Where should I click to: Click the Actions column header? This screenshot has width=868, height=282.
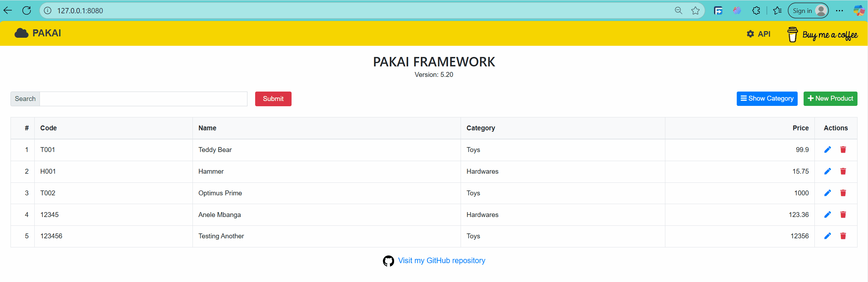[x=835, y=128]
